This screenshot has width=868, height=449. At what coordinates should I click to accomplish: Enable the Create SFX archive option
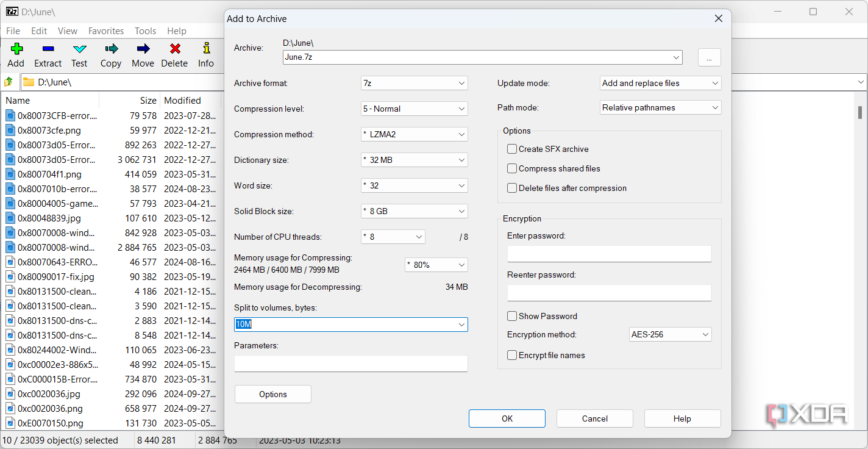pyautogui.click(x=511, y=149)
